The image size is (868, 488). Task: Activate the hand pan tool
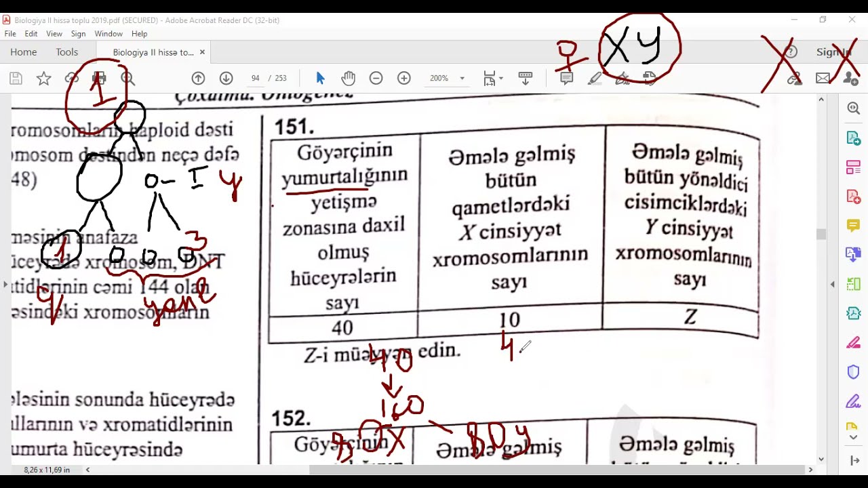(349, 79)
